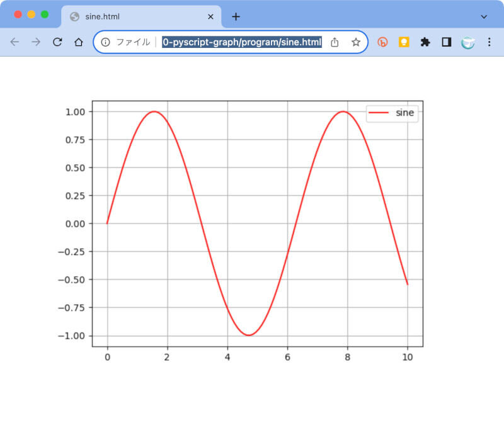Open site information for the file
The width and height of the screenshot is (504, 423).
[x=105, y=42]
